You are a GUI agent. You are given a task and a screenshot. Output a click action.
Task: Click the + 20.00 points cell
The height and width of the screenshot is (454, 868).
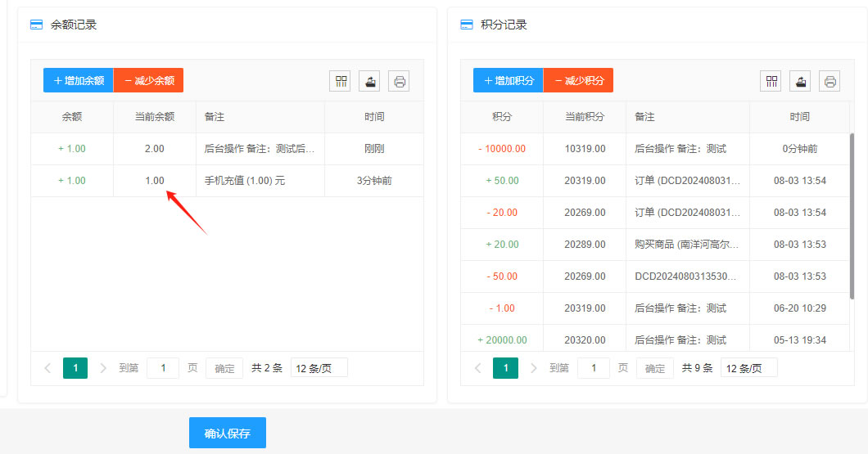(502, 245)
